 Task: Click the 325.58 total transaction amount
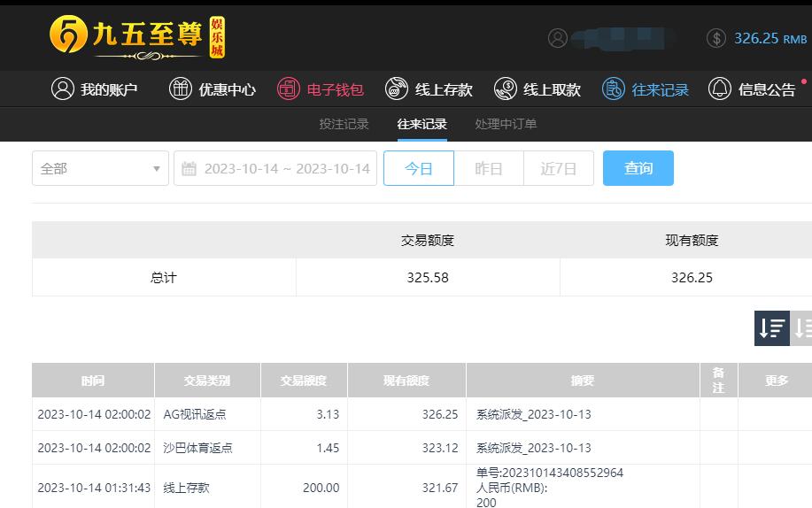(428, 278)
